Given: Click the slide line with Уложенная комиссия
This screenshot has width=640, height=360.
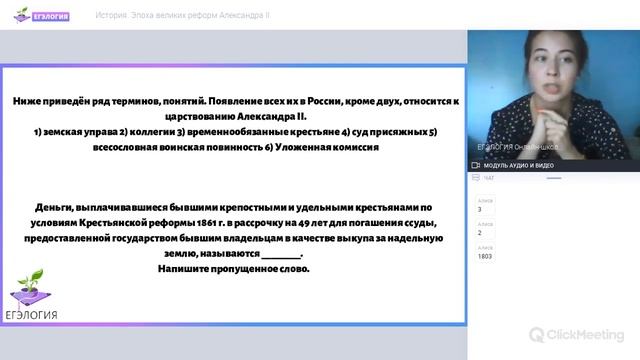Looking at the screenshot, I should 236,147.
